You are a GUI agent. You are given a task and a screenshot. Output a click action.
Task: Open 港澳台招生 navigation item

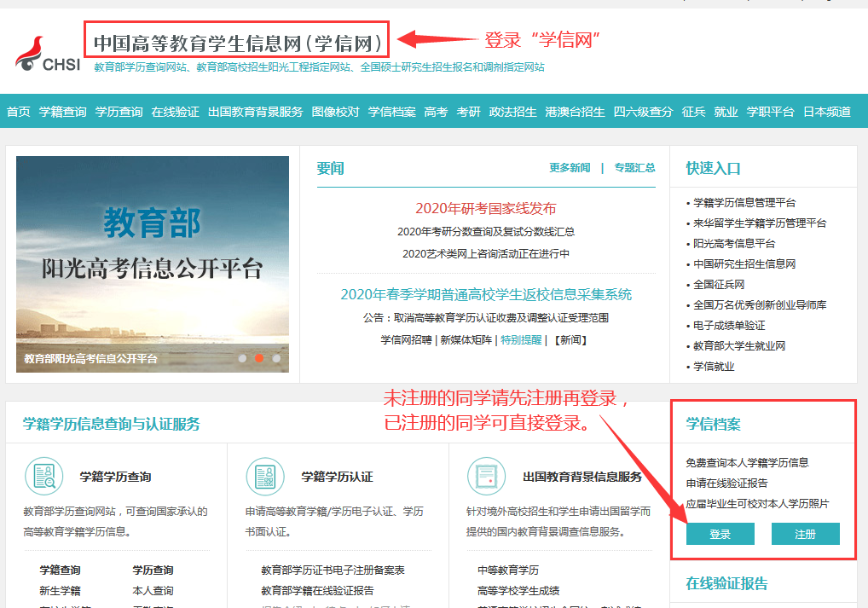coord(575,112)
